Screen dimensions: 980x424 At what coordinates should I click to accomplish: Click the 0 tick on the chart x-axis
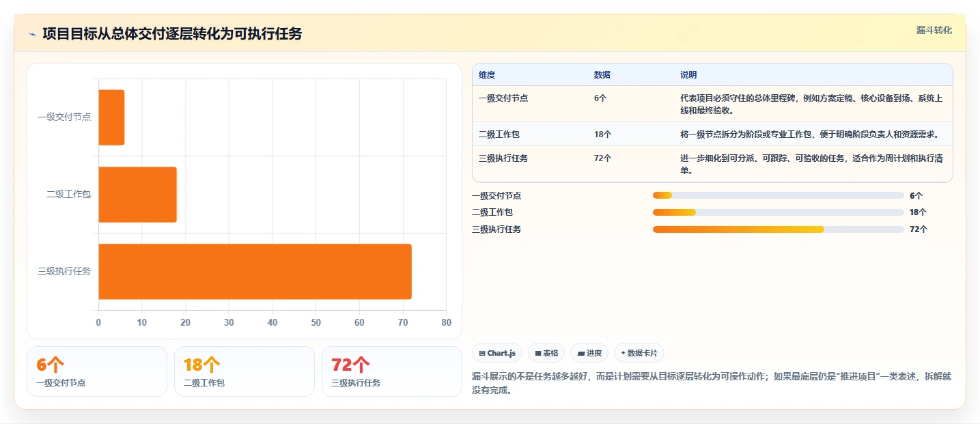[98, 322]
